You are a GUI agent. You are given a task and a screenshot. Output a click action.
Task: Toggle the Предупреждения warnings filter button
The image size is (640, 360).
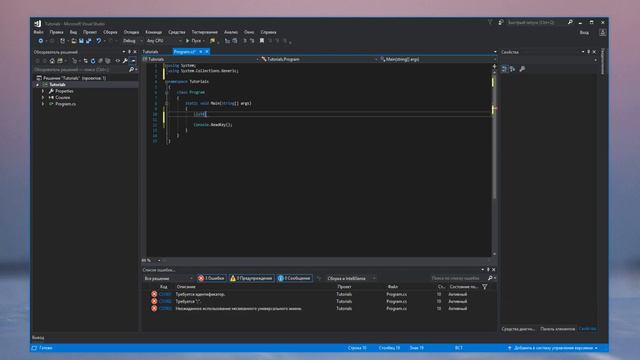point(251,278)
